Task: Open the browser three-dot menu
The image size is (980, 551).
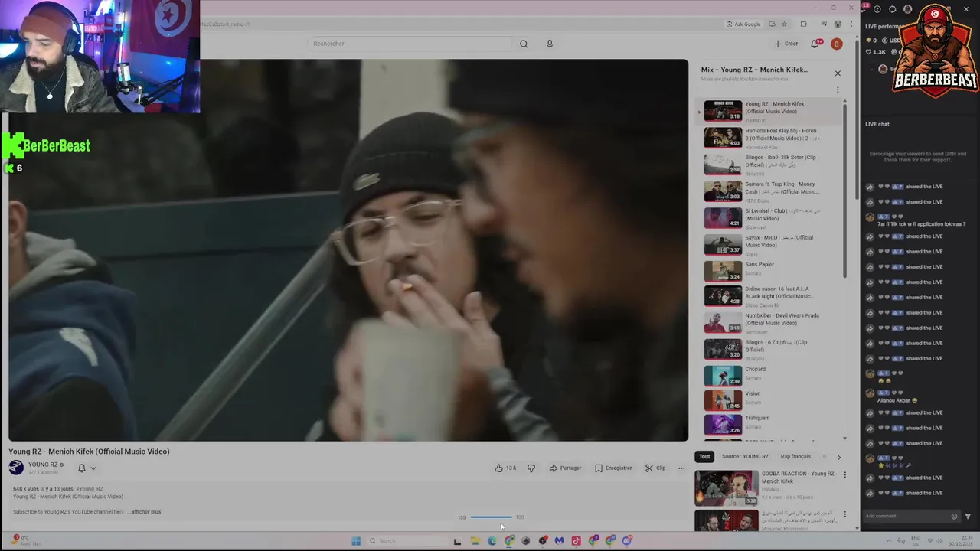Action: (x=851, y=24)
